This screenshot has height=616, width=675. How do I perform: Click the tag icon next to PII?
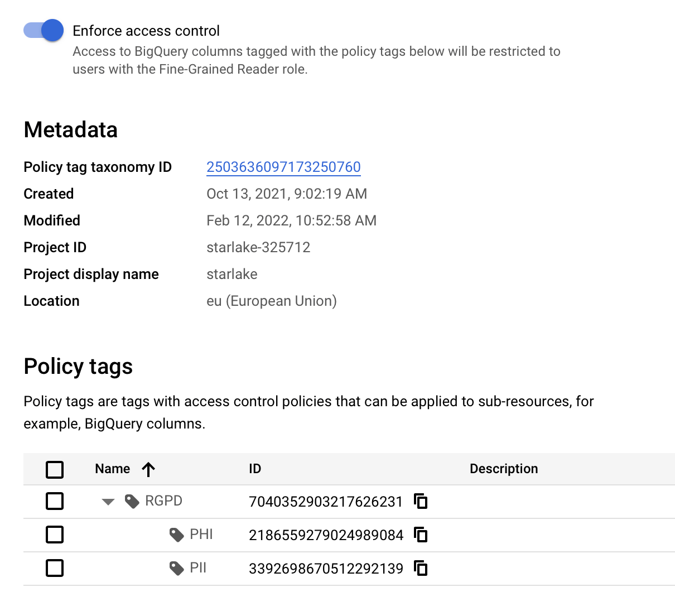177,569
